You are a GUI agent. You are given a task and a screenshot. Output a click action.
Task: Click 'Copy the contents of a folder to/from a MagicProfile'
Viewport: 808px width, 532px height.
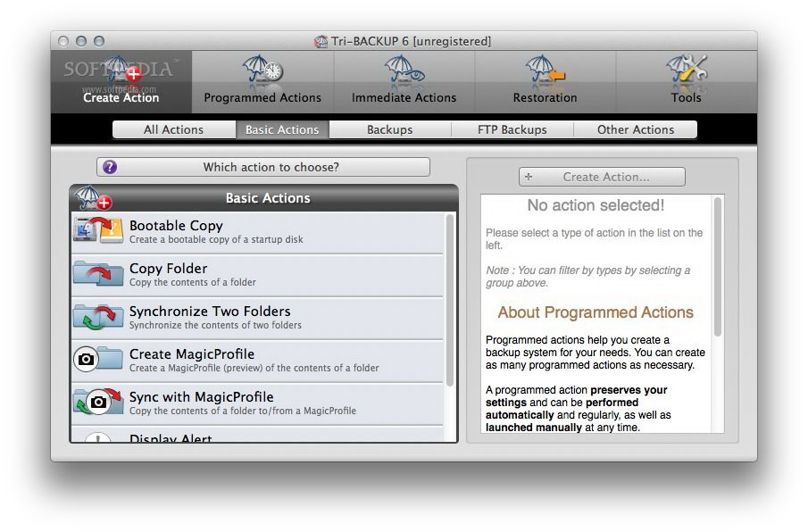[x=243, y=411]
